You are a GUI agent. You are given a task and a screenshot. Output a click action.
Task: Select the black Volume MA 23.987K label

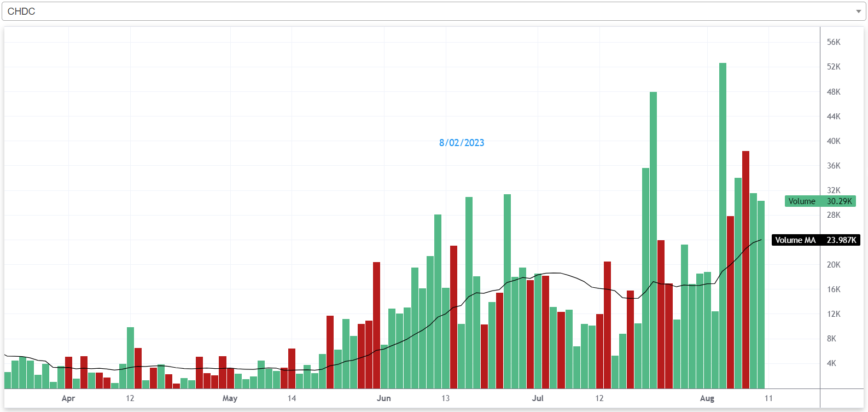point(815,240)
